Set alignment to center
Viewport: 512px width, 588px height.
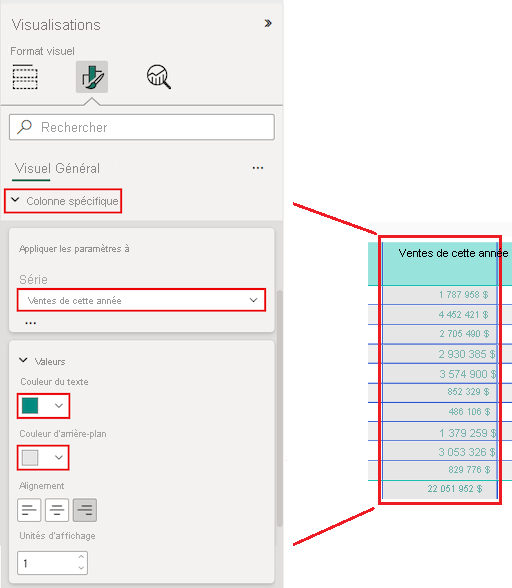point(57,510)
